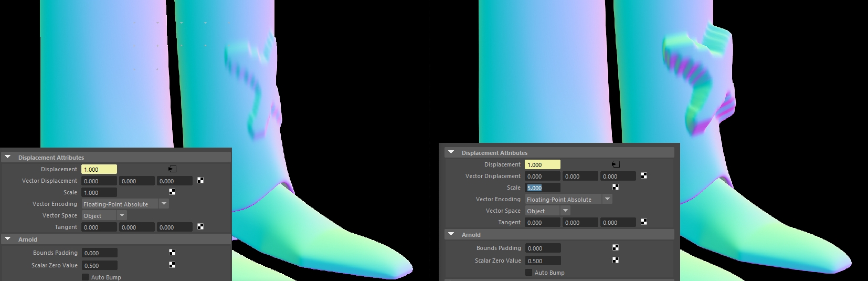Click left Bounds Padding map checker icon
868x281 pixels.
pos(172,252)
